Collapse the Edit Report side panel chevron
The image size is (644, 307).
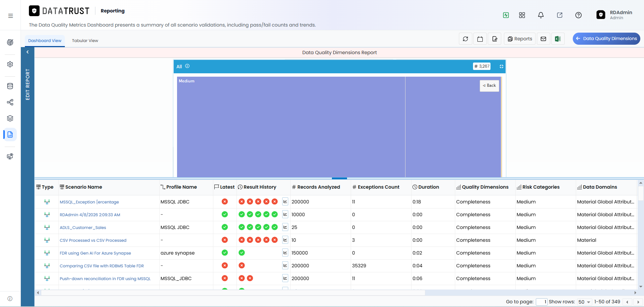(x=28, y=52)
